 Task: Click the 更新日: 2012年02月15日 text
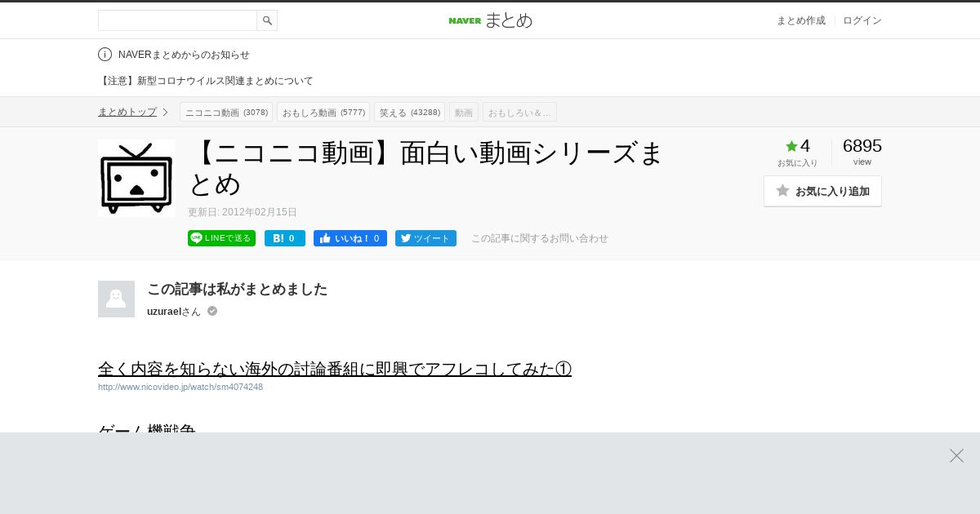pos(243,212)
